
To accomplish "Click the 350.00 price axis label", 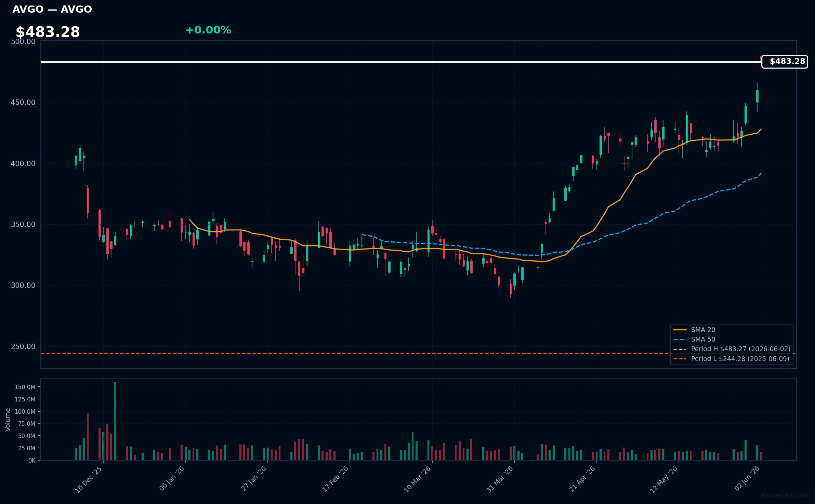I will pyautogui.click(x=23, y=225).
